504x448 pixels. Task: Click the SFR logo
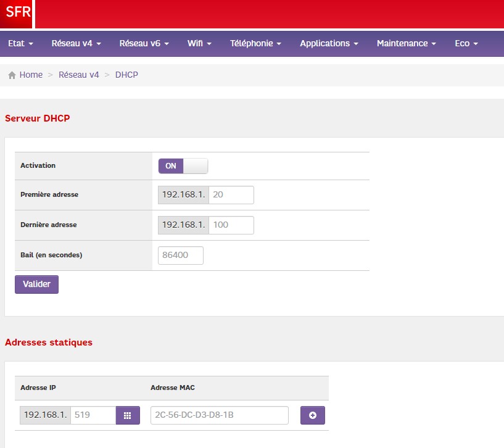pos(17,14)
